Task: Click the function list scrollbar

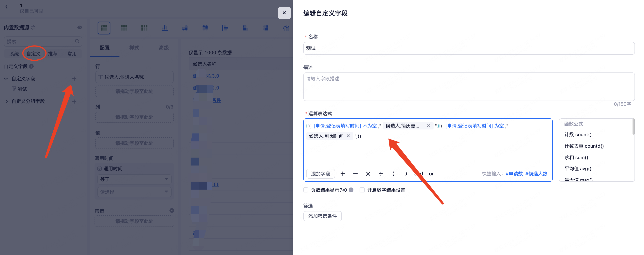Action: click(x=634, y=127)
